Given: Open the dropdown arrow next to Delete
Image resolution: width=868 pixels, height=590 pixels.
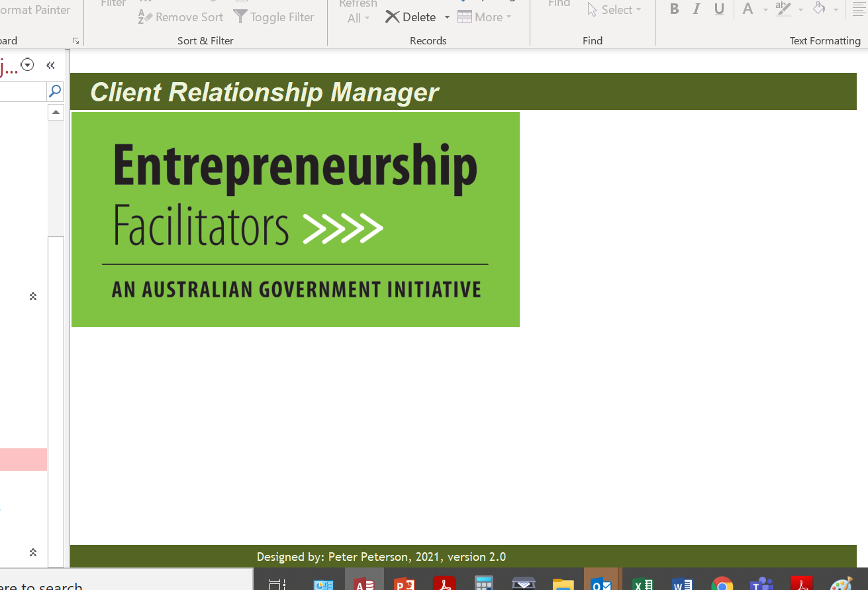Looking at the screenshot, I should pyautogui.click(x=447, y=17).
